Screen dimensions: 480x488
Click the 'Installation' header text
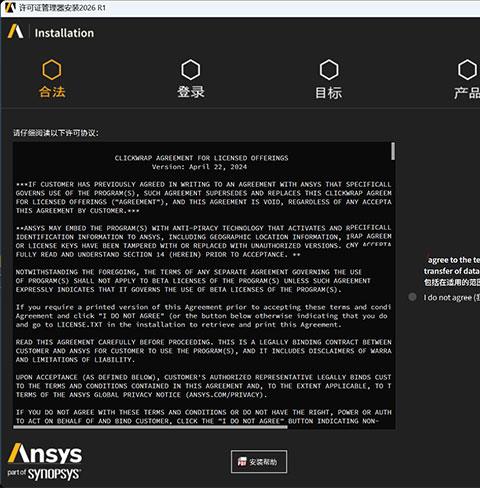[64, 33]
